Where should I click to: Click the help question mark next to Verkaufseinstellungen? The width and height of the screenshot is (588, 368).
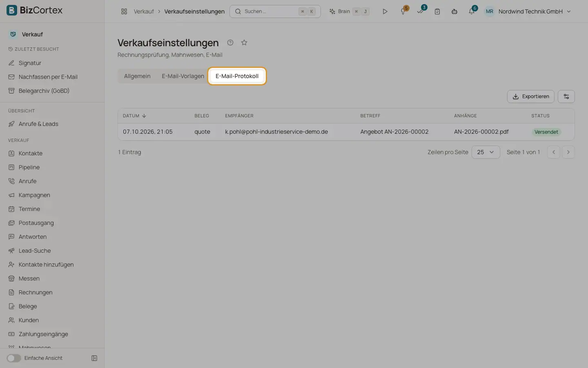pos(230,43)
